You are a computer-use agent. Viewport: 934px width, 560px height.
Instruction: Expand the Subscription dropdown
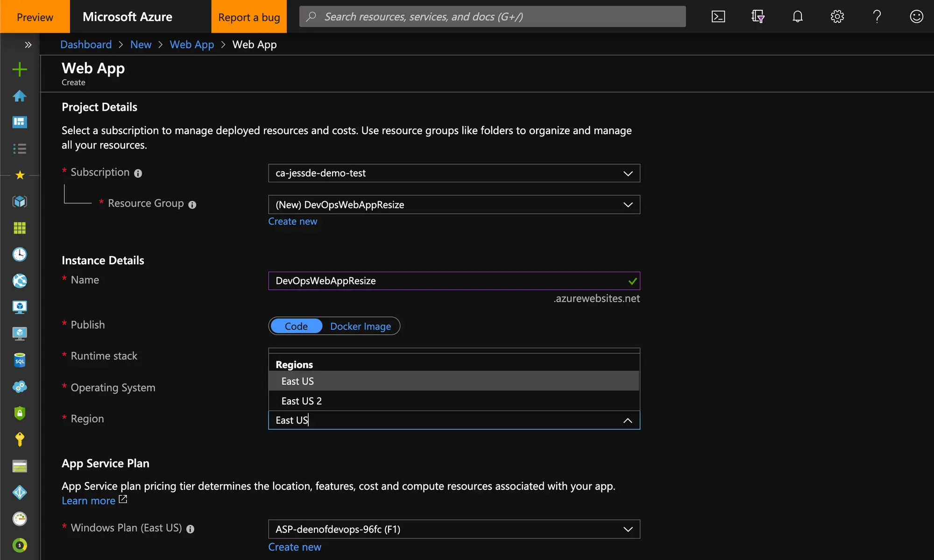pos(453,173)
